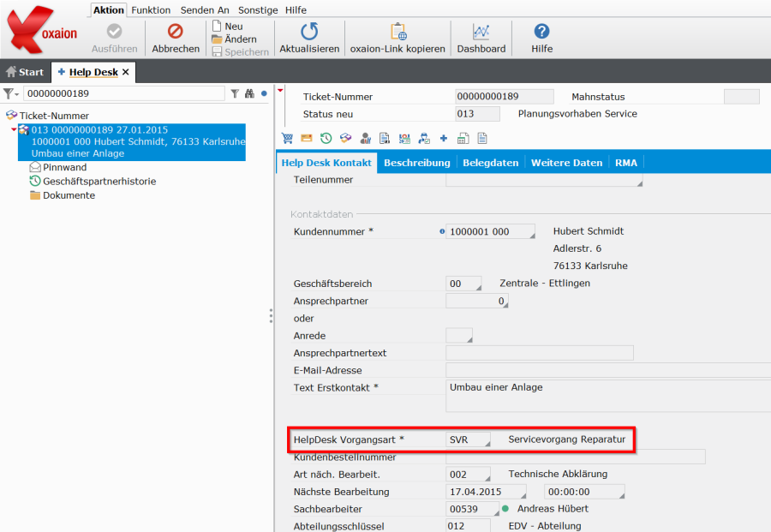This screenshot has height=532, width=771.
Task: Click the shopping cart icon in the ticket toolbar
Action: click(x=287, y=139)
